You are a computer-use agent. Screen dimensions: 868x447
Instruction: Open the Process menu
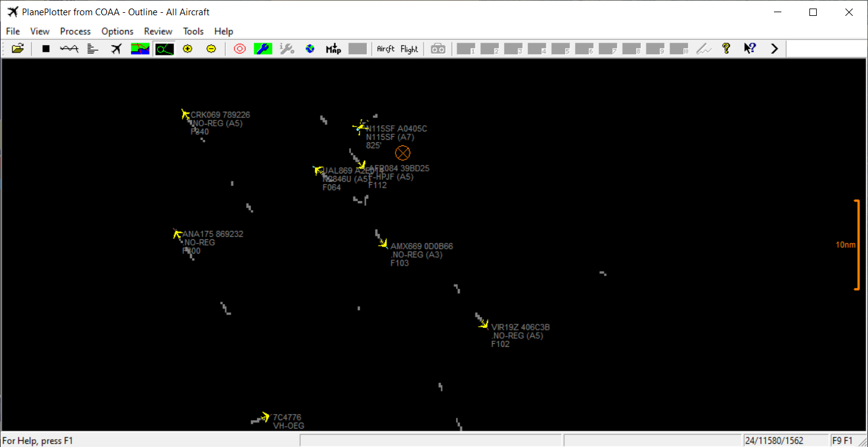pos(75,31)
